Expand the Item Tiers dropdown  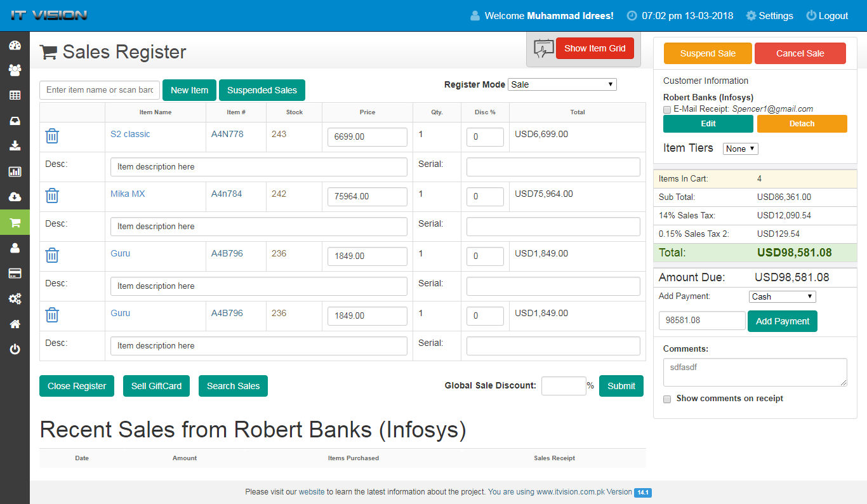pos(740,149)
